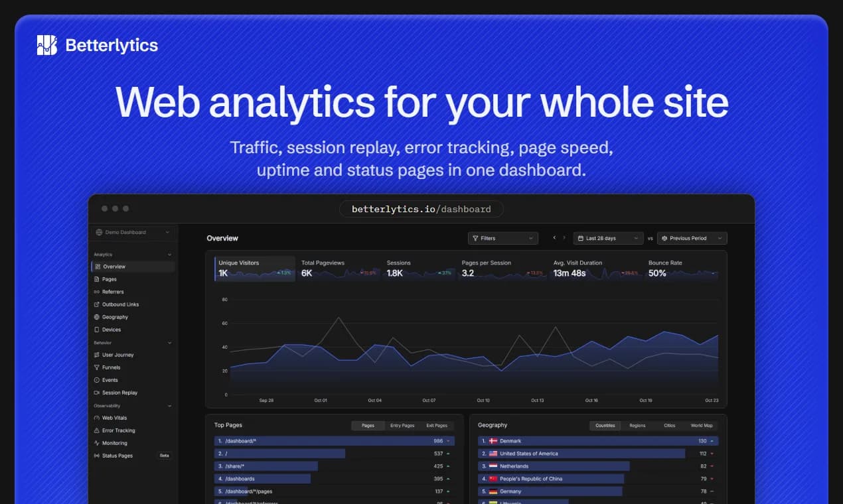Open the Last 28 days date range dropdown
This screenshot has width=843, height=504.
click(x=608, y=238)
